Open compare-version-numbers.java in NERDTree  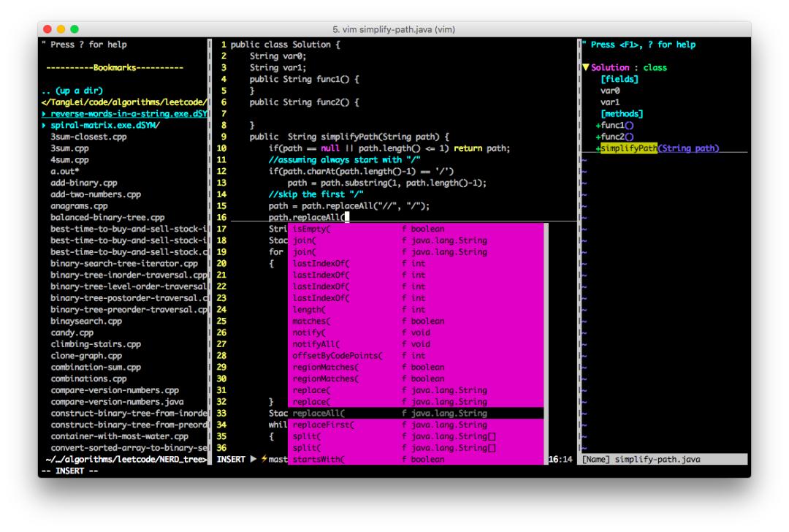click(x=117, y=402)
